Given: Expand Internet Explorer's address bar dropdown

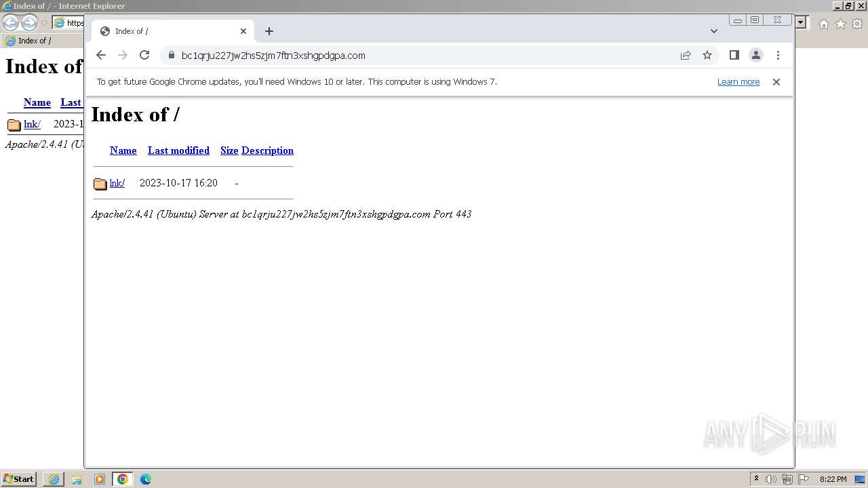Looking at the screenshot, I should (x=801, y=23).
